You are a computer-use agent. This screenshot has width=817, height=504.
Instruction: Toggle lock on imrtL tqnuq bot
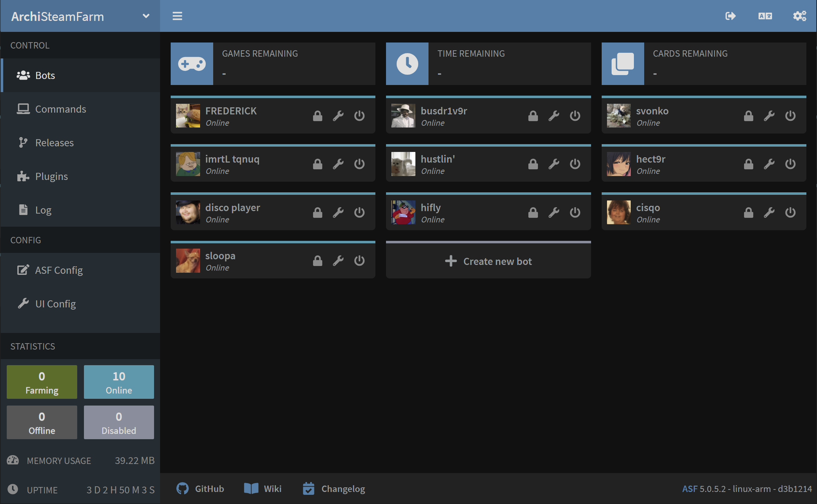pyautogui.click(x=318, y=164)
